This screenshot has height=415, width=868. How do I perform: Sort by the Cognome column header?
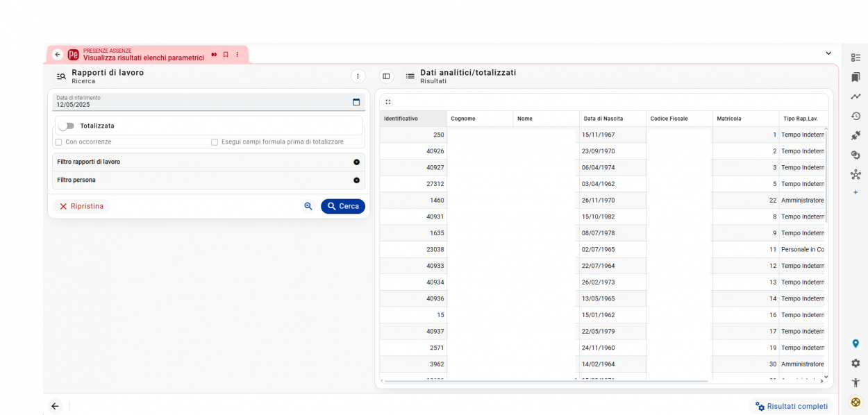pos(480,119)
